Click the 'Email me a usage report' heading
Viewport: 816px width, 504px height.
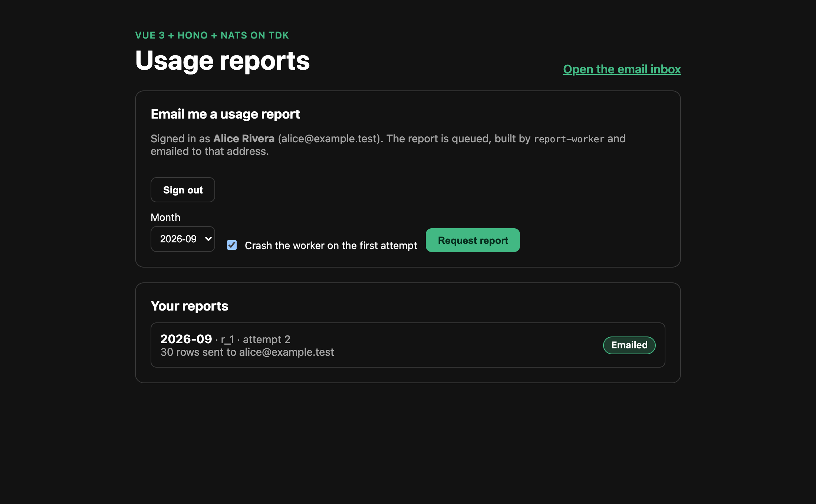pyautogui.click(x=226, y=114)
